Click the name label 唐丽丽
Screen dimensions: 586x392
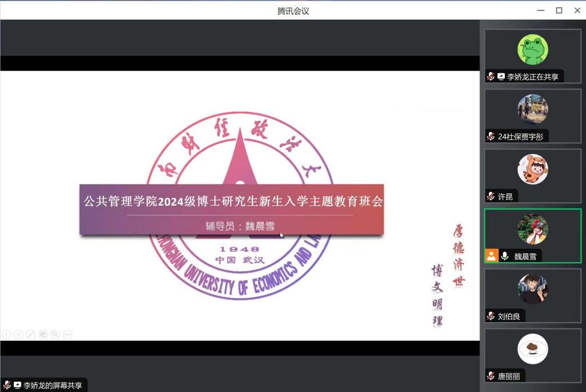coord(509,376)
